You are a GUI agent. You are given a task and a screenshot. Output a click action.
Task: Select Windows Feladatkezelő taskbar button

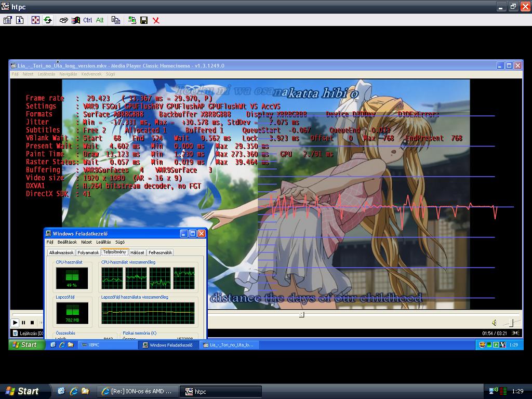point(168,345)
